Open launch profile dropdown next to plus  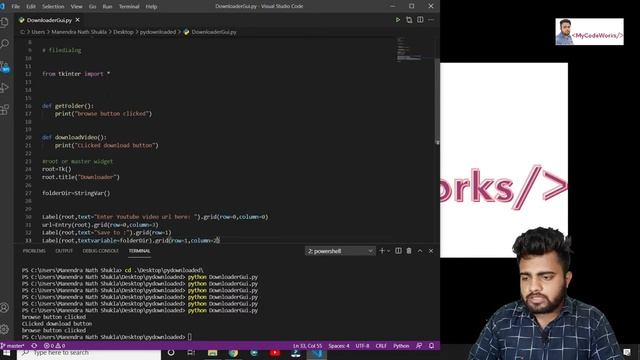[x=388, y=251]
